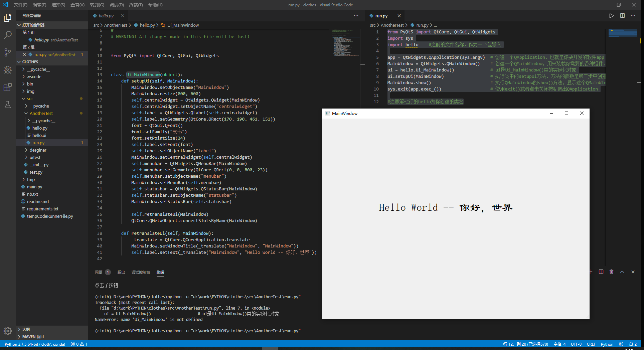Open the Edit menu 编辑(E)
The image size is (644, 350).
click(39, 5)
